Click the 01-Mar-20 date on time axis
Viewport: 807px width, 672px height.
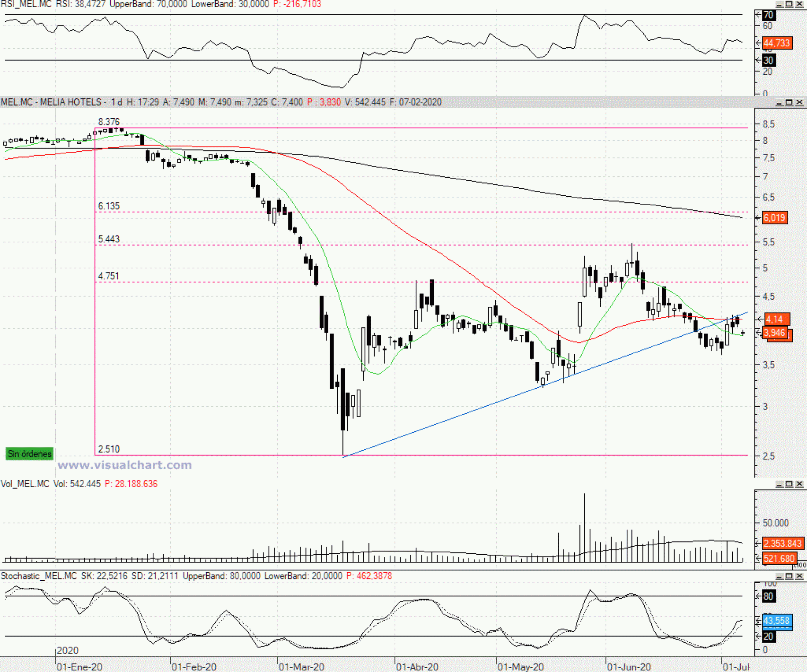(x=301, y=667)
